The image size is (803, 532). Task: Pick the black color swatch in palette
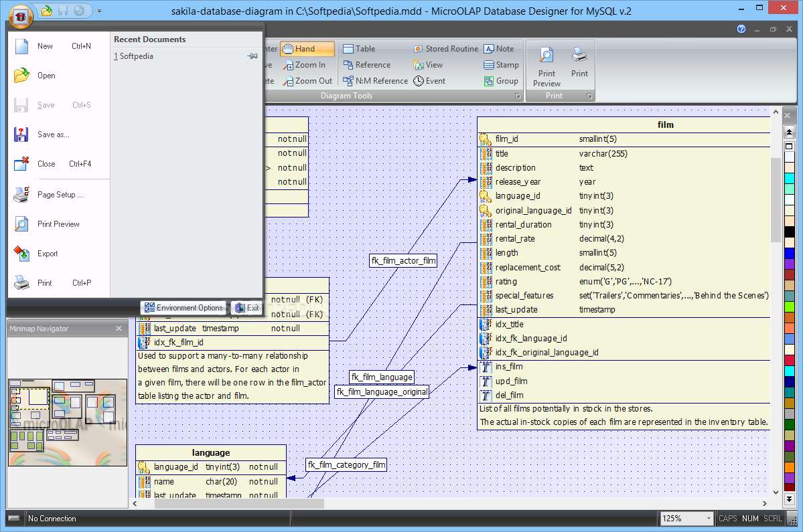tap(790, 232)
